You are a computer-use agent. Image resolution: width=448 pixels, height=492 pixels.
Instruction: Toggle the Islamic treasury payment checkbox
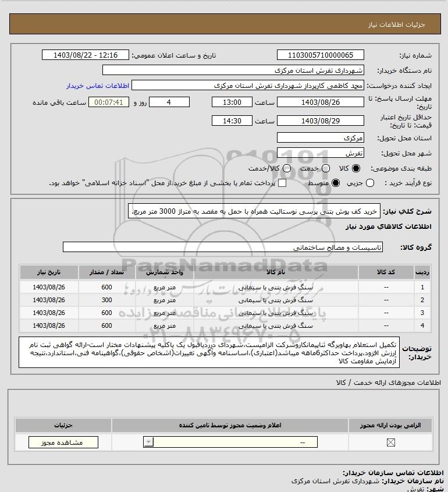click(x=282, y=183)
